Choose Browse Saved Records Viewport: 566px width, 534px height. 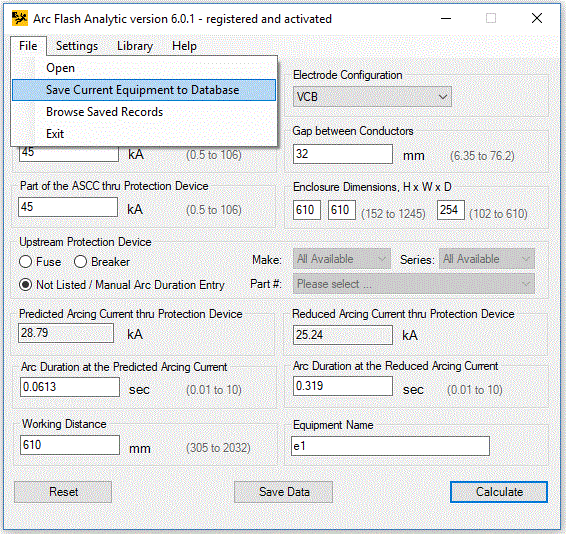[144, 112]
